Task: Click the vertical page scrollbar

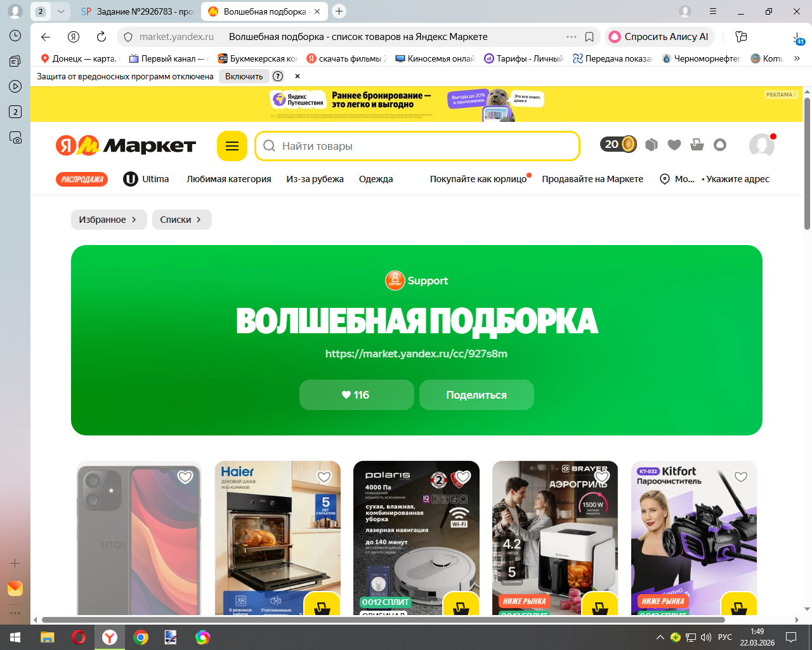Action: (x=807, y=164)
